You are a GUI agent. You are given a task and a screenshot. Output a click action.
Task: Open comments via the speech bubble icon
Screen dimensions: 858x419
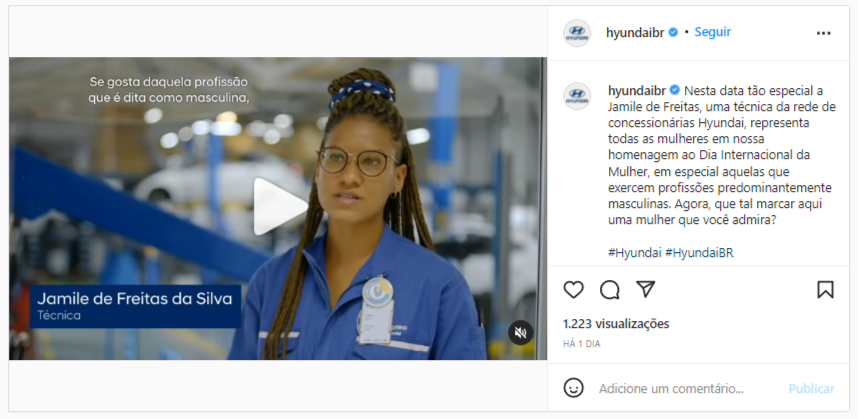coord(610,290)
